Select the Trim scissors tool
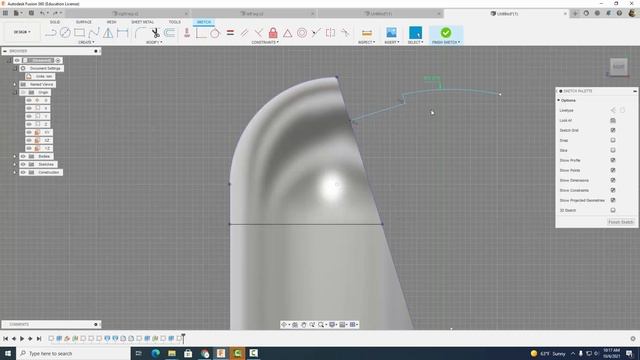This screenshot has height=360, width=640. (x=155, y=33)
